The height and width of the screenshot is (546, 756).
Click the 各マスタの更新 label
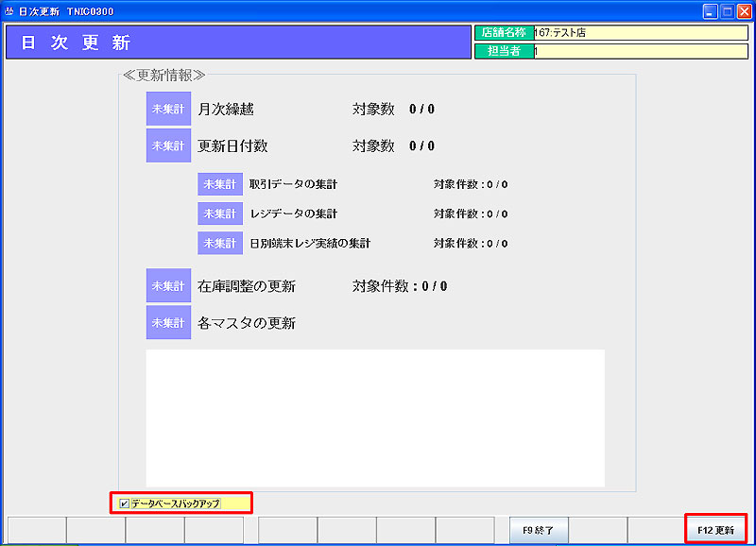[247, 323]
